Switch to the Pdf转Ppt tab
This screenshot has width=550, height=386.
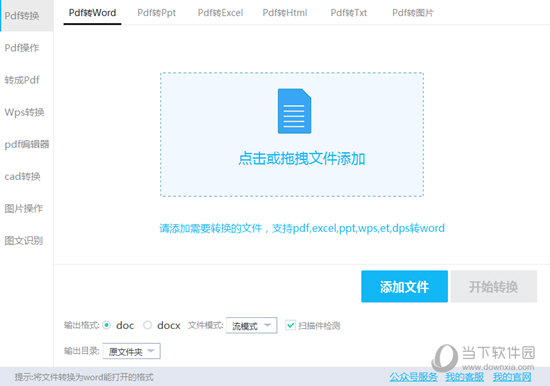[156, 13]
